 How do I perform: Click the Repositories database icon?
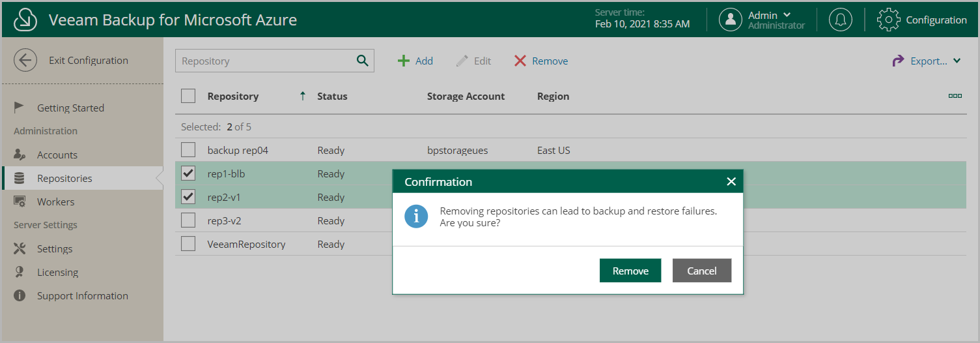click(20, 178)
